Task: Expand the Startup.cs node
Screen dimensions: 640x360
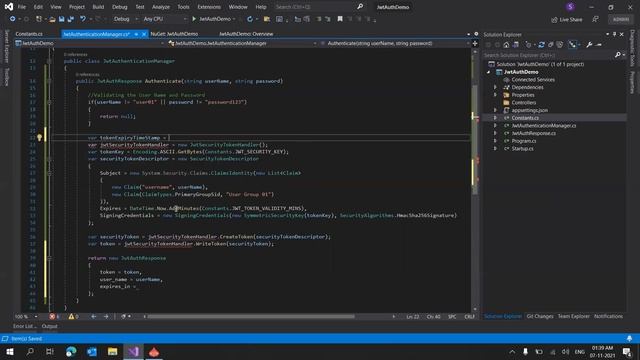Action: coord(495,149)
